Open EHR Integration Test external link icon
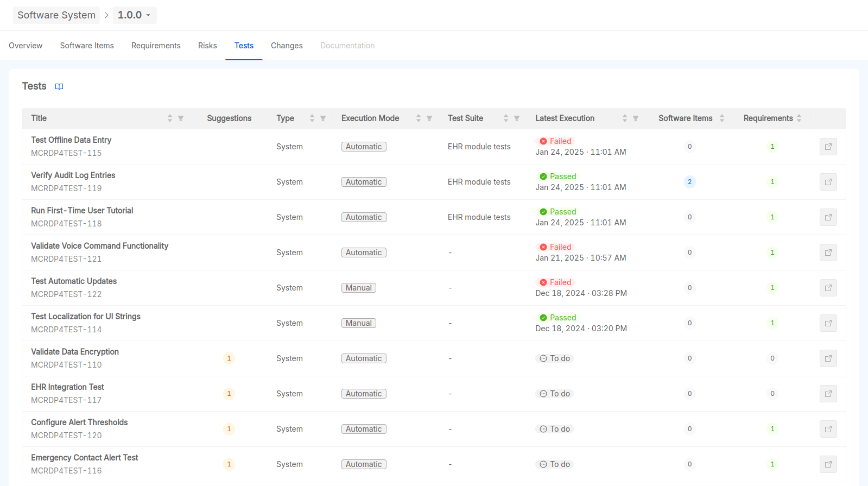This screenshot has width=868, height=486. [x=828, y=394]
